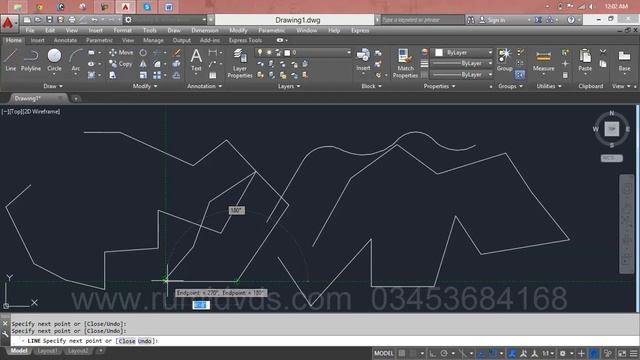Click the Cut icon in Clipboard panel

coord(603,52)
